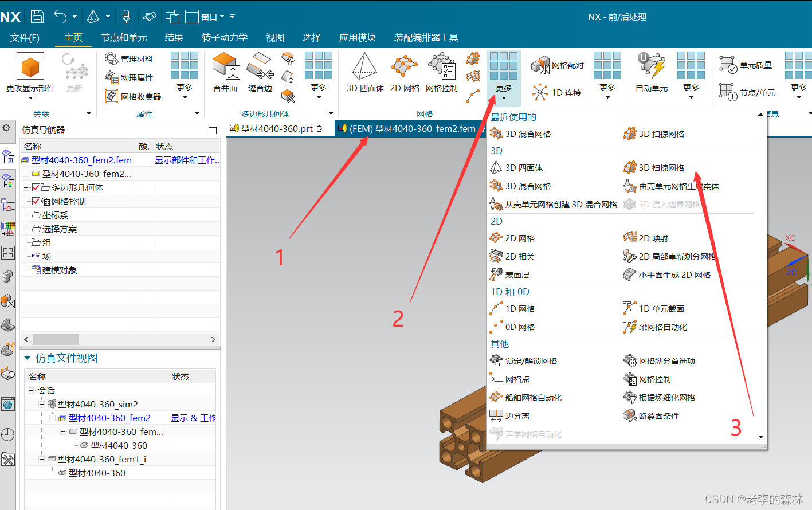Screen dimensions: 812x510
Task: Open 网格控制 in the ribbon
Action: click(442, 73)
